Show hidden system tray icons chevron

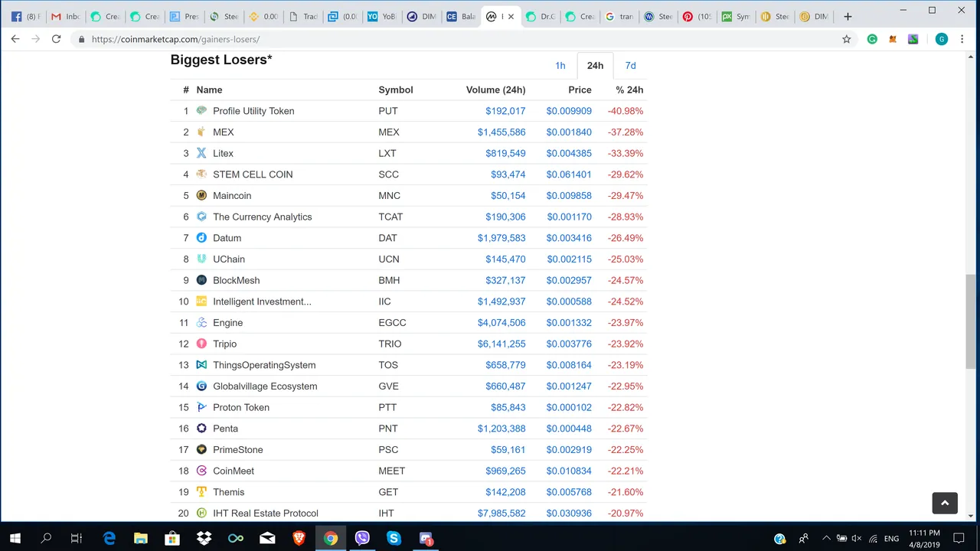[825, 538]
